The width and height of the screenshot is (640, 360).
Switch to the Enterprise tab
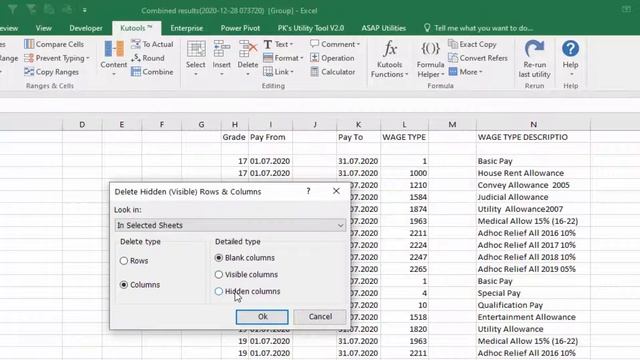click(x=187, y=28)
